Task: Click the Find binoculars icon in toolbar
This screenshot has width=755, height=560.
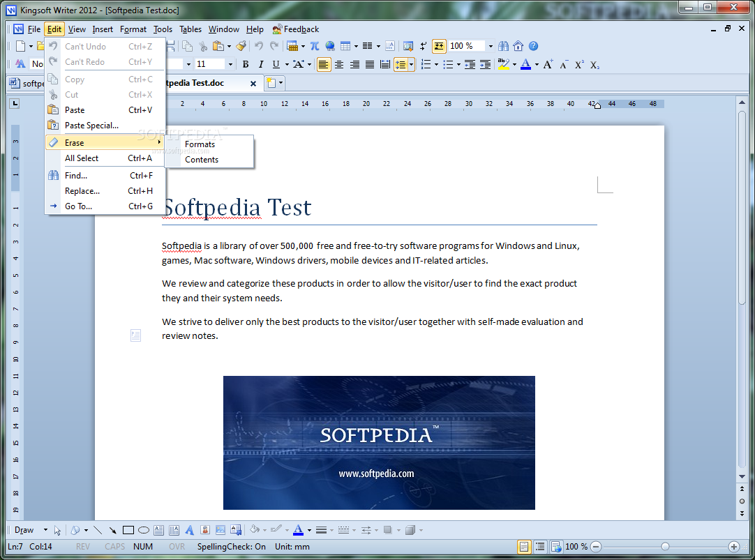Action: point(503,46)
